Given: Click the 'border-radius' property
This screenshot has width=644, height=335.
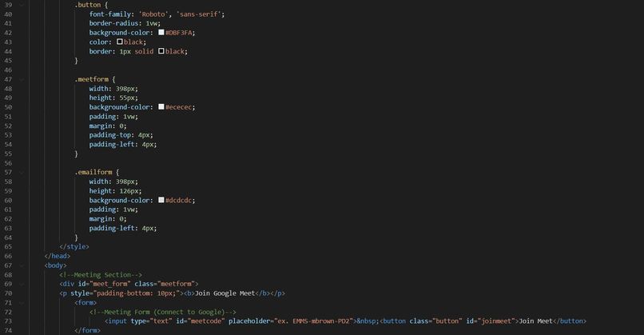Looking at the screenshot, I should coord(113,23).
